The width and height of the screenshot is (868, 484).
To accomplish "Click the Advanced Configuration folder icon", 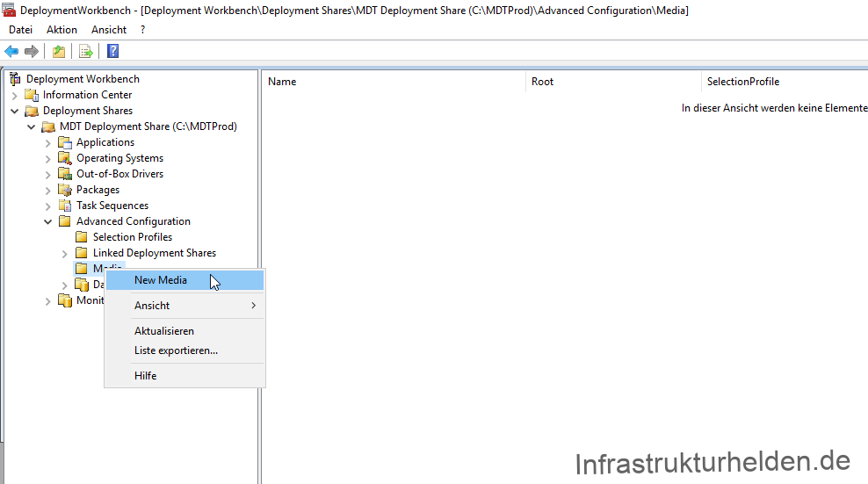I will click(65, 221).
